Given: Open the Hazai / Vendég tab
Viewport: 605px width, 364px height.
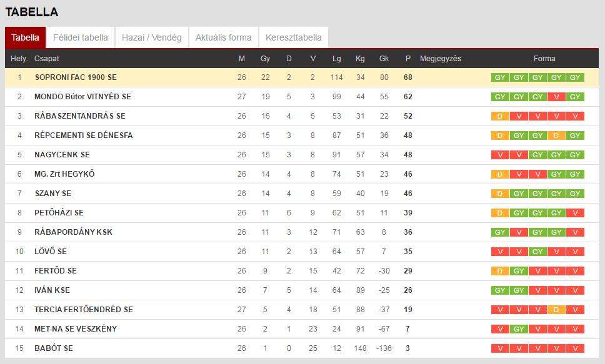Looking at the screenshot, I should 152,37.
